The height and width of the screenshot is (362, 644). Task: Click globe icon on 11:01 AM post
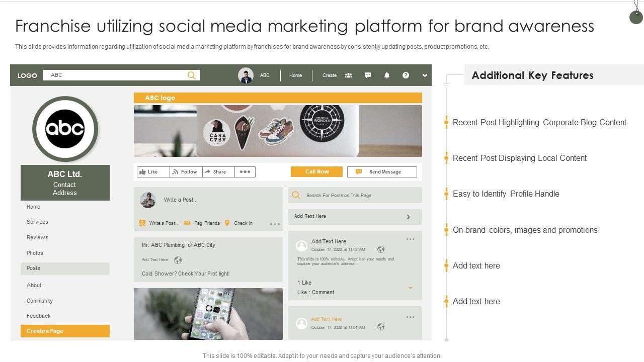tap(381, 327)
